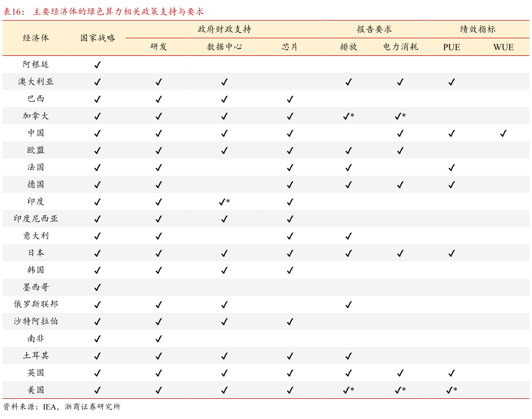This screenshot has width=532, height=419.
Task: Click the 法国 row label
Action: (x=36, y=167)
